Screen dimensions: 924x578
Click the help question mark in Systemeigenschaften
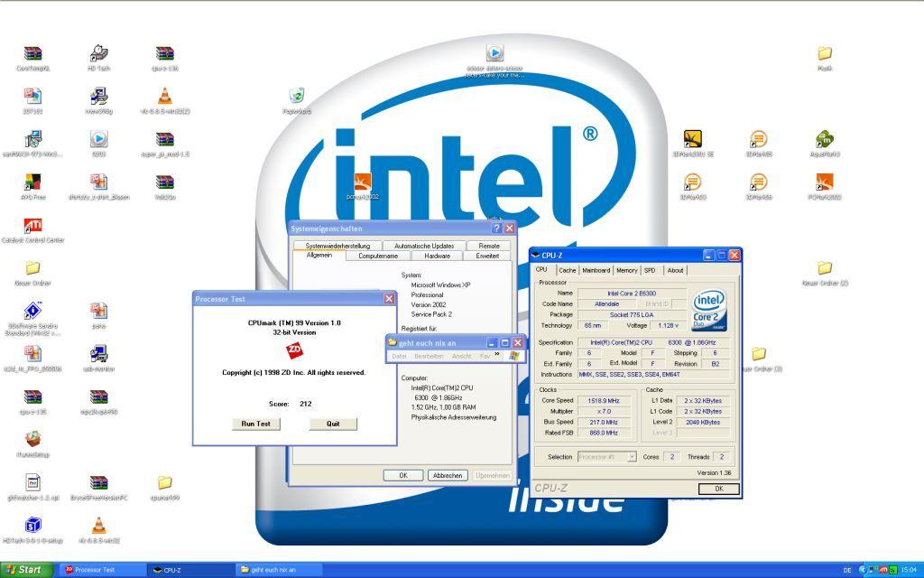click(x=496, y=228)
